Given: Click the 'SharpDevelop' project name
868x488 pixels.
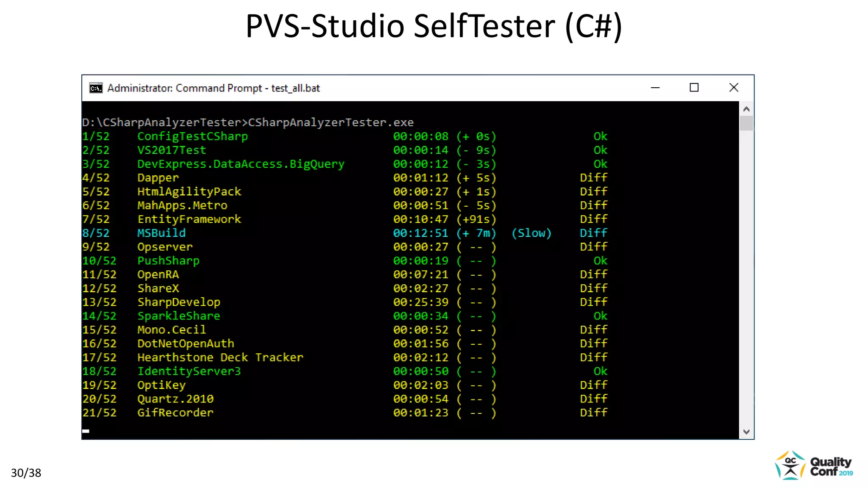Looking at the screenshot, I should coord(179,302).
